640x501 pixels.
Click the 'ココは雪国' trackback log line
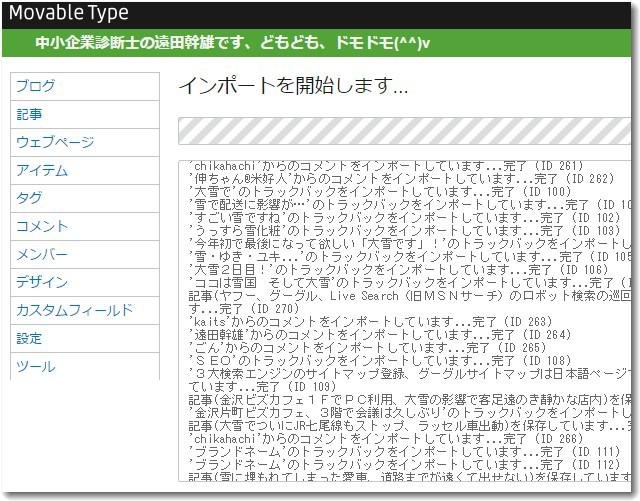coord(410,283)
